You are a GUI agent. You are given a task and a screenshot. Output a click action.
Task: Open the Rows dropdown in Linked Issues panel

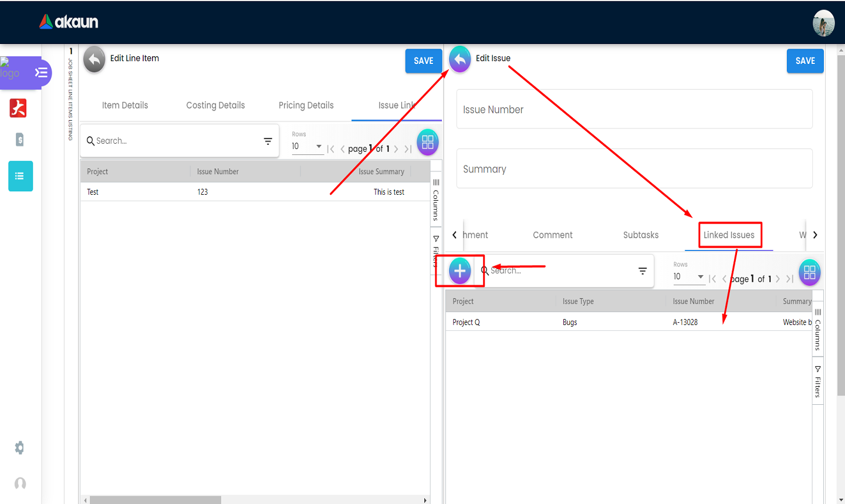tap(689, 276)
